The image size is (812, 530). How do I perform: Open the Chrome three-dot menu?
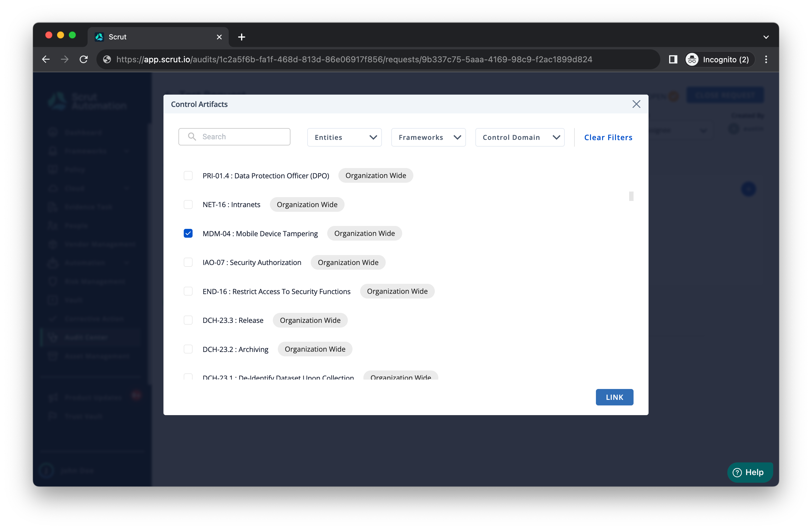click(x=766, y=59)
